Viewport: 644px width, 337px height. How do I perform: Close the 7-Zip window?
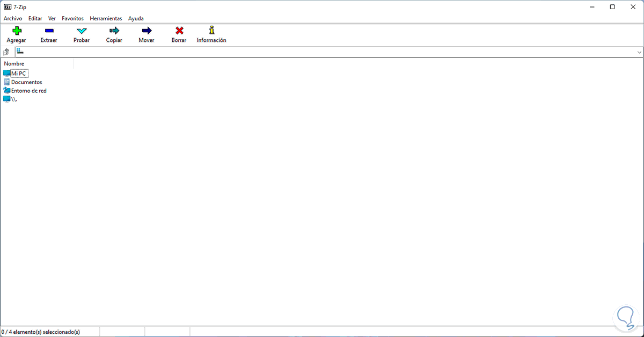pos(632,7)
